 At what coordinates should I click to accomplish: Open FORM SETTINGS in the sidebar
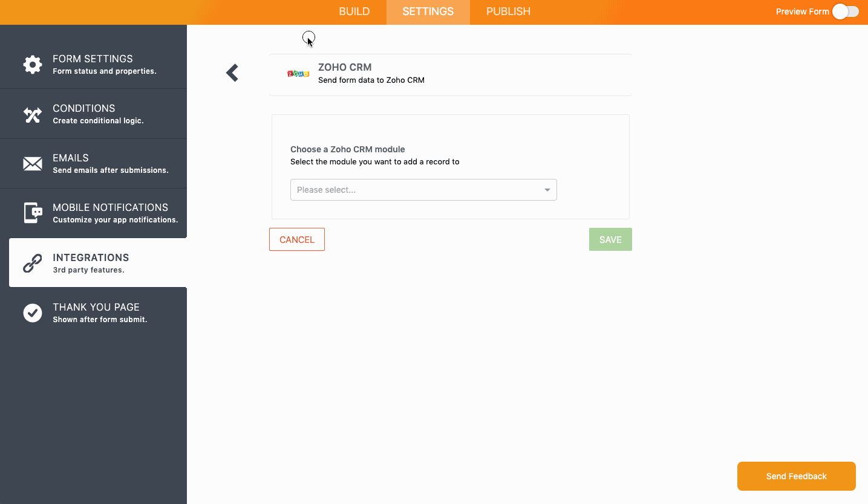click(93, 64)
